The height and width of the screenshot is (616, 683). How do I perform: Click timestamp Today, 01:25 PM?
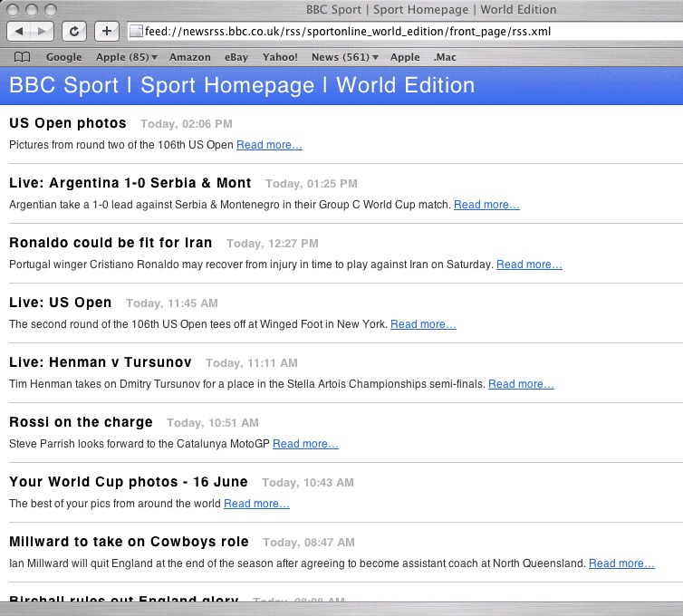tap(312, 183)
